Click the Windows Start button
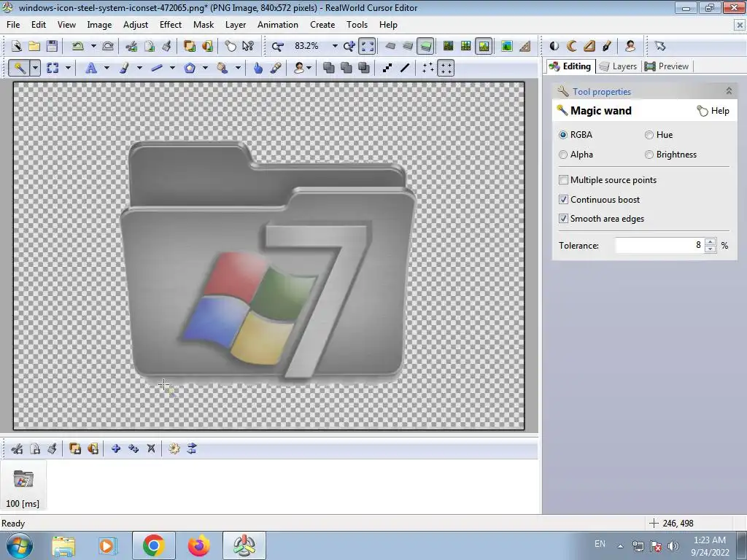 19,545
